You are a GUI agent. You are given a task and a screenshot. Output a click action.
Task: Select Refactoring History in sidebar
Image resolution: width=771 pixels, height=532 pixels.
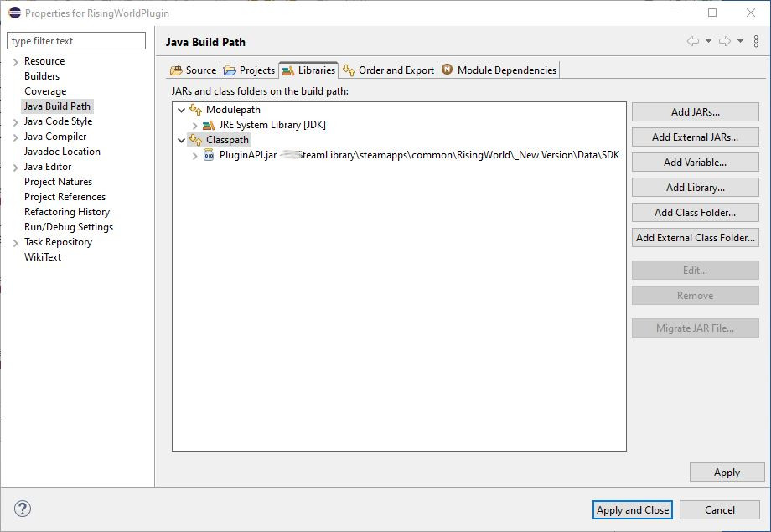click(x=67, y=212)
